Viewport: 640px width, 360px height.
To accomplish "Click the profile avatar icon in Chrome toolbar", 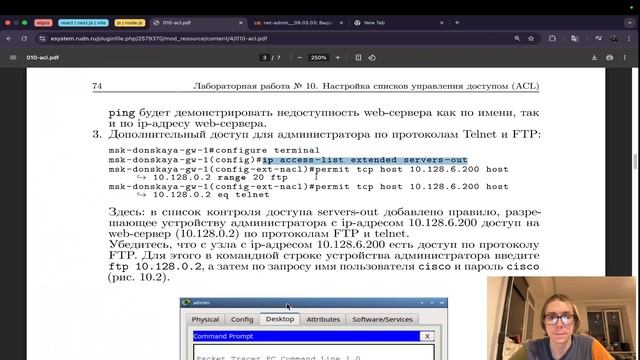I will pyautogui.click(x=613, y=38).
